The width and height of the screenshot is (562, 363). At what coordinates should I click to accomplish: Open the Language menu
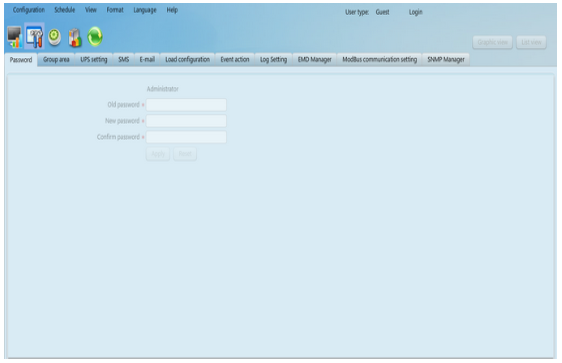click(x=145, y=10)
